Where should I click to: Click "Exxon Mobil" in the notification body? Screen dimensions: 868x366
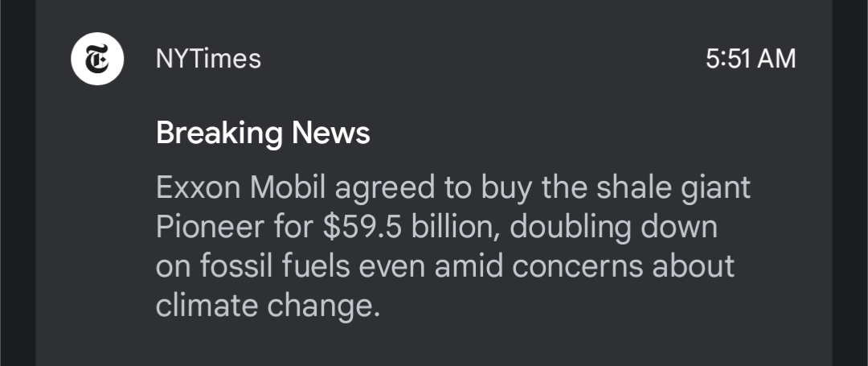[x=241, y=188]
